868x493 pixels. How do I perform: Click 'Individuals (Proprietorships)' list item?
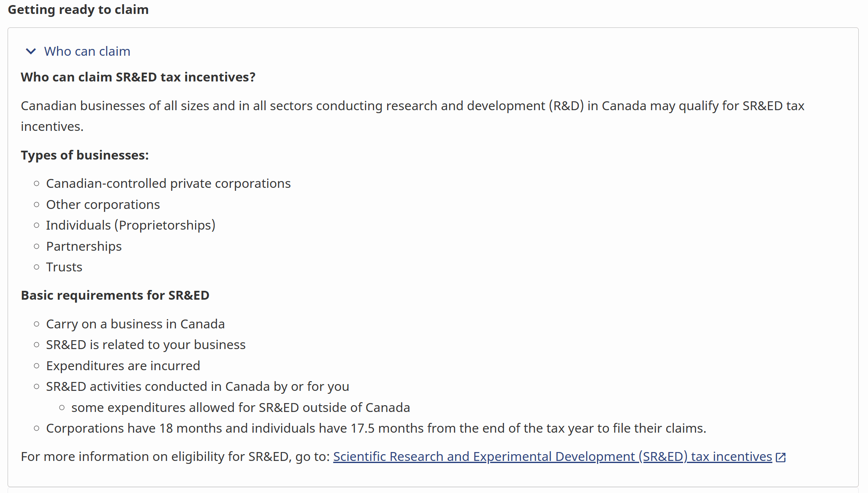point(131,225)
